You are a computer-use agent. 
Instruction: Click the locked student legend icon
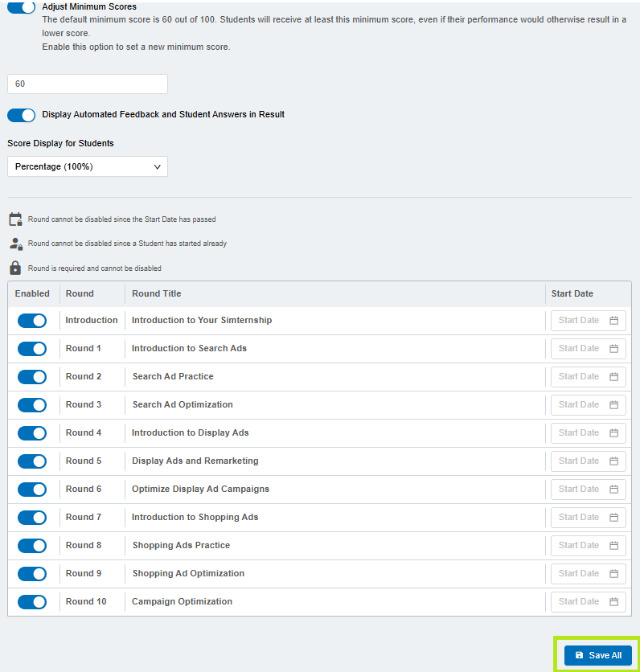coord(16,244)
